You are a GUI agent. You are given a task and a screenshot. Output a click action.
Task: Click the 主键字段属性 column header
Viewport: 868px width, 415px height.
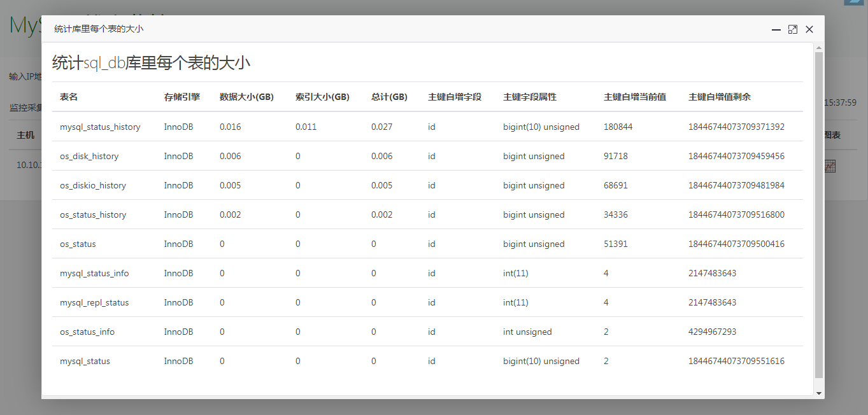tap(530, 97)
